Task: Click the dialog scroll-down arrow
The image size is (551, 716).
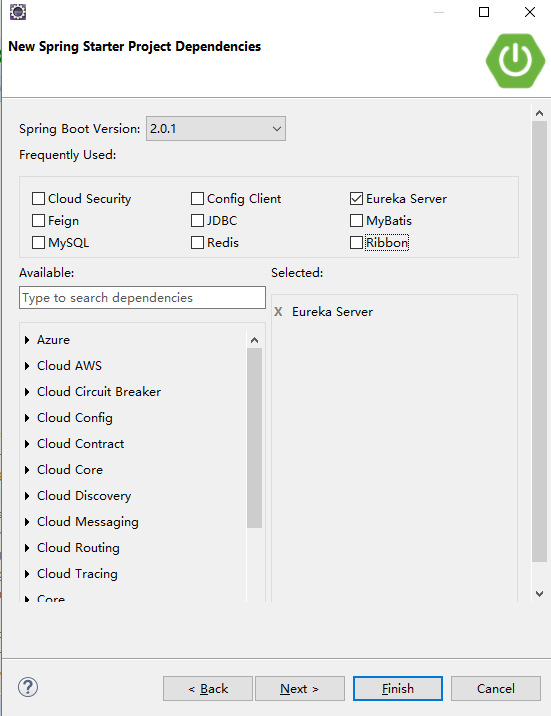Action: point(540,594)
